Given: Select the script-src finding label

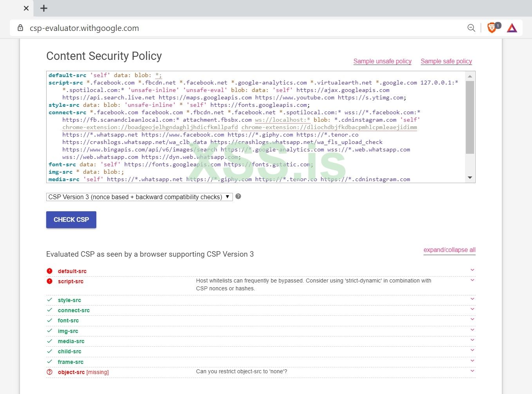Looking at the screenshot, I should pos(70,281).
